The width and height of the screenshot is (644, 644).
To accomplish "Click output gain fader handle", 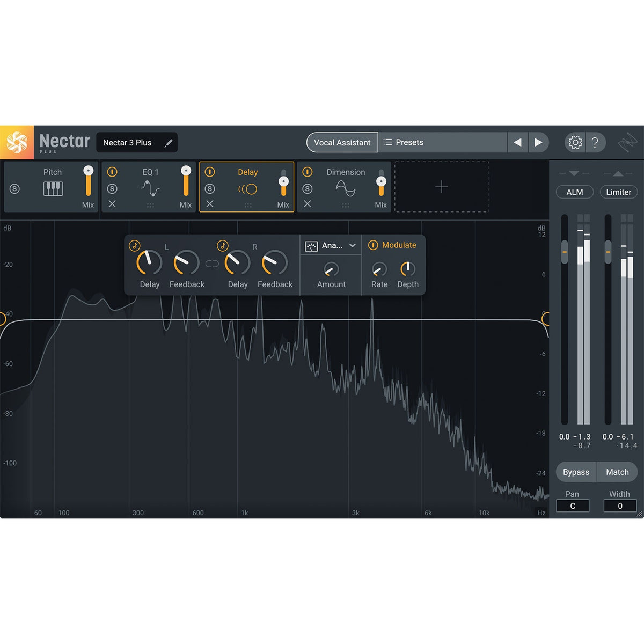I will pyautogui.click(x=608, y=252).
